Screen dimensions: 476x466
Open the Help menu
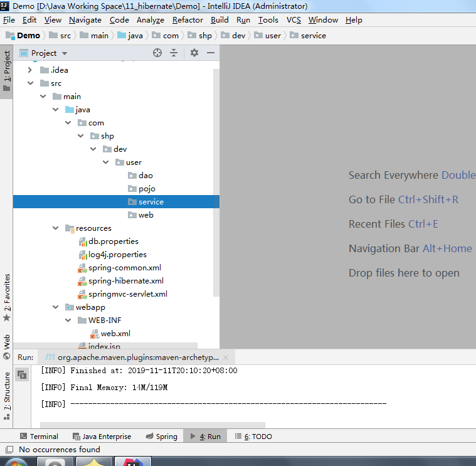tap(354, 20)
